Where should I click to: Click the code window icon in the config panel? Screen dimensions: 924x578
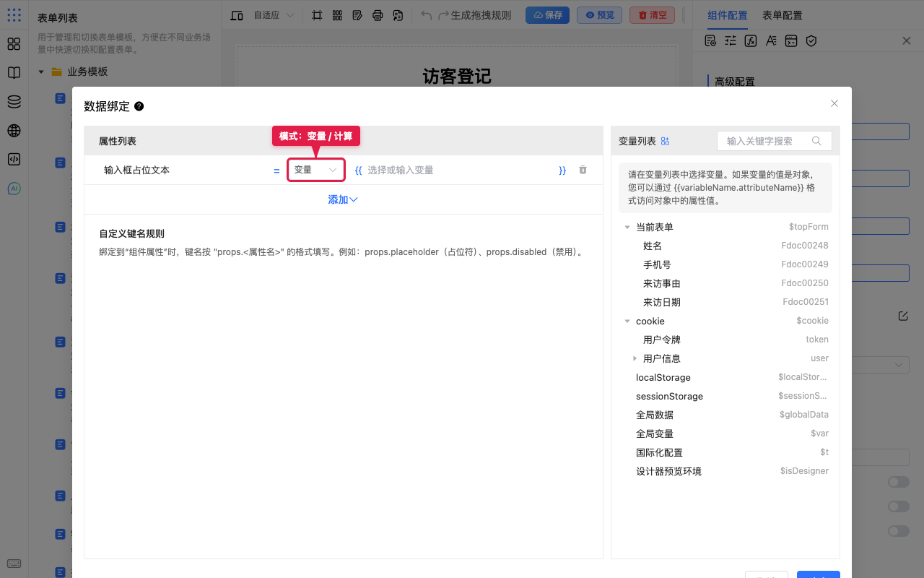click(x=791, y=40)
